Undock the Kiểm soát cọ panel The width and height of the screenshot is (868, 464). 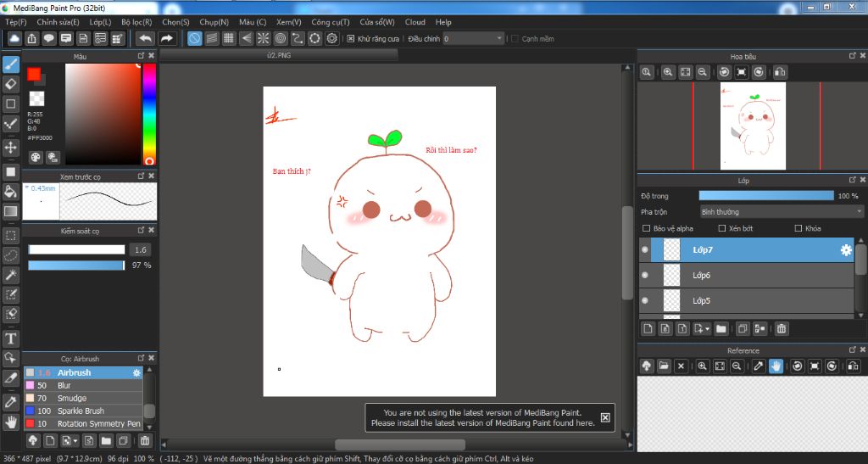141,231
